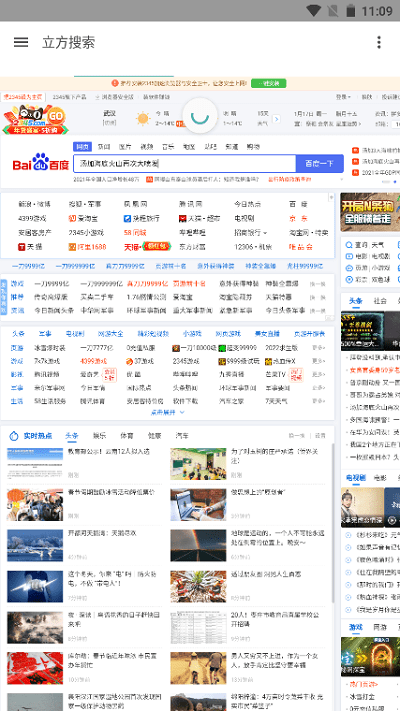This screenshot has width=400, height=711.
Task: Open the rainbow road news thumbnail
Action: (x=198, y=545)
